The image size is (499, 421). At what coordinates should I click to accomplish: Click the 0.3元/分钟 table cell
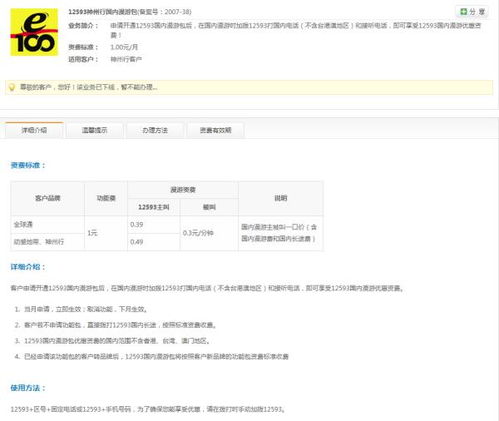click(x=209, y=233)
